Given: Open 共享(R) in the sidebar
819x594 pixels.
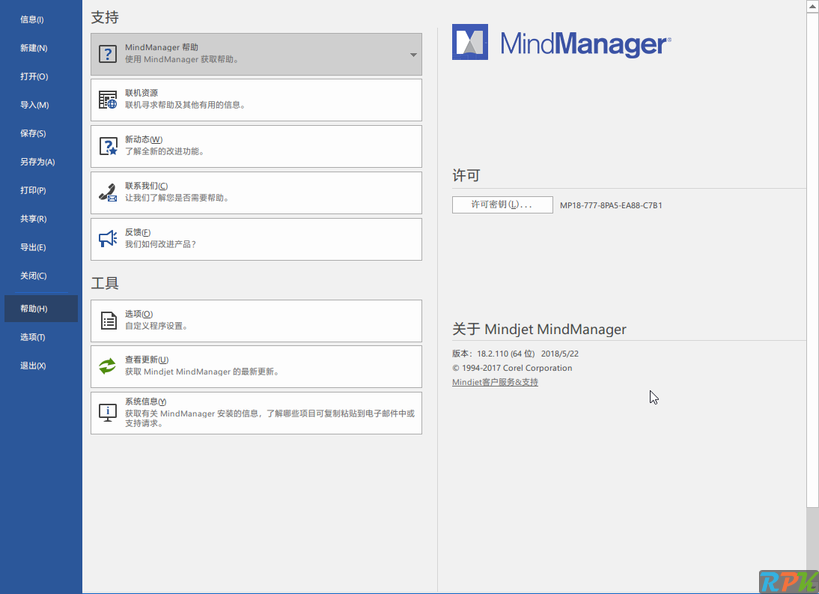Looking at the screenshot, I should [33, 219].
